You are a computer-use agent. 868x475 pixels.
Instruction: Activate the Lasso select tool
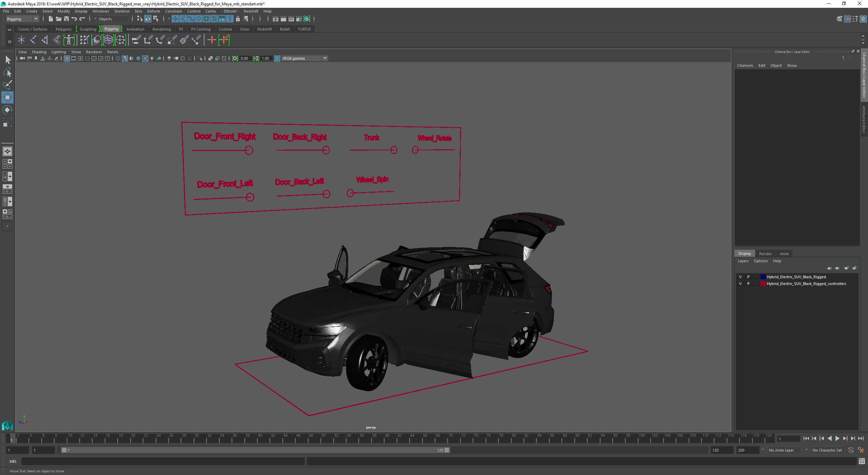click(7, 72)
